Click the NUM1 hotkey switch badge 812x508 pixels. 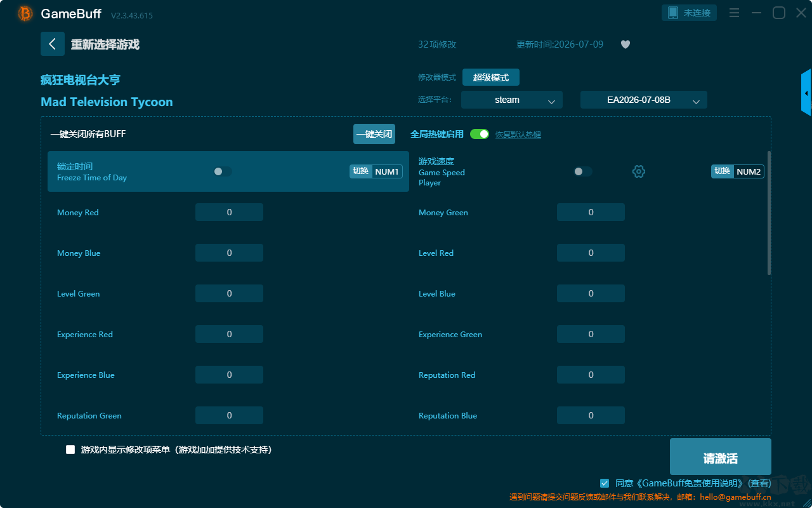pos(376,171)
